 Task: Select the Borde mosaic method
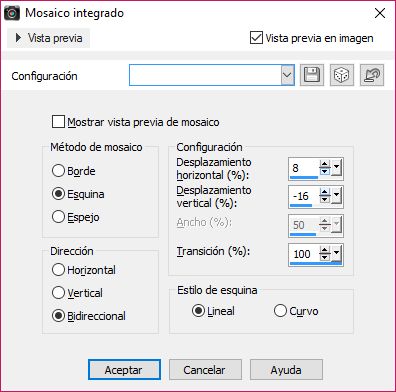coord(58,171)
